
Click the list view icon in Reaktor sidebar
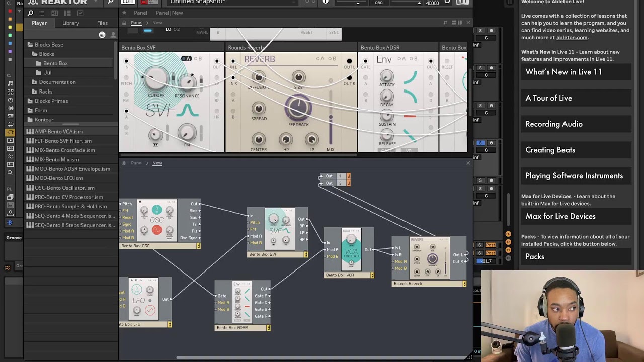coord(43,13)
